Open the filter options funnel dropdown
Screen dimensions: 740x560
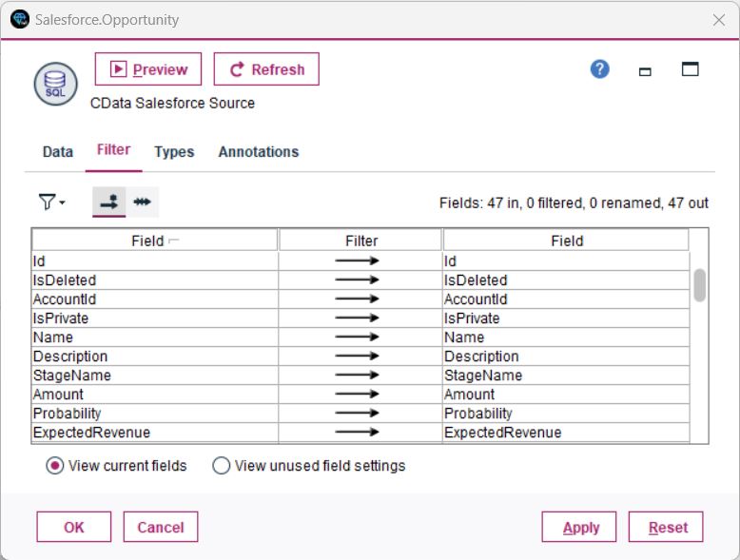pos(50,202)
